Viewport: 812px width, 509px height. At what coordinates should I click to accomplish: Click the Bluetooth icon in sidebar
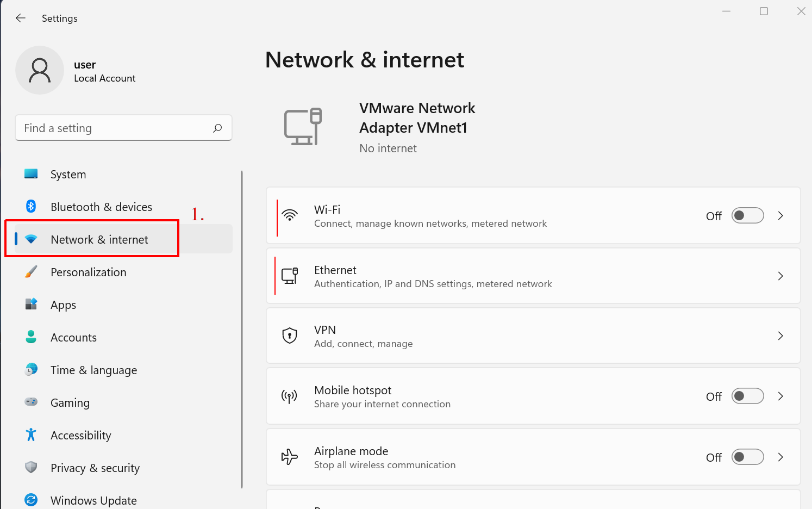pyautogui.click(x=31, y=207)
